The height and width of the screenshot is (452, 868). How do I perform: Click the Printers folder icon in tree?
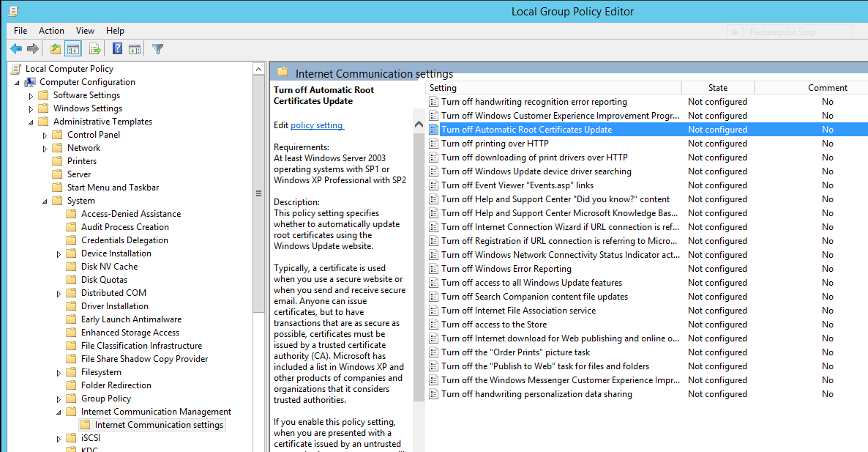tap(57, 161)
